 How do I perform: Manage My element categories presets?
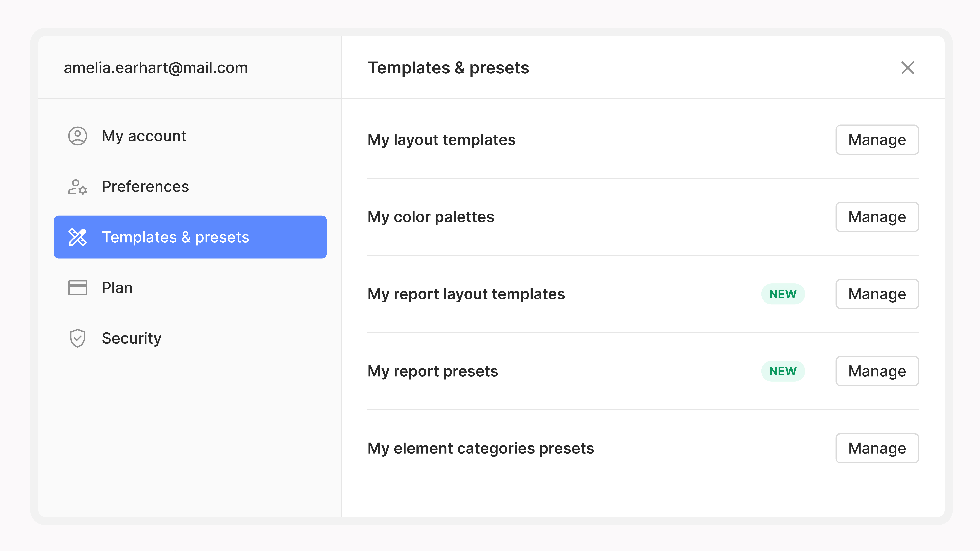pos(877,448)
